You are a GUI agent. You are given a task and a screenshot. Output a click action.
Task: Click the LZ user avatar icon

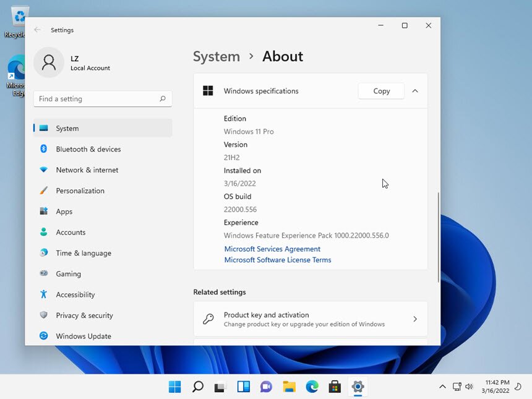click(49, 62)
